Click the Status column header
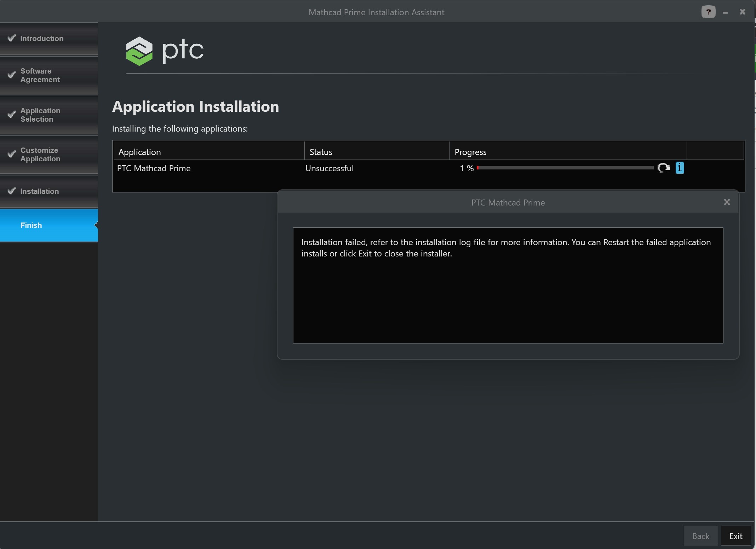The width and height of the screenshot is (756, 549). click(x=320, y=152)
